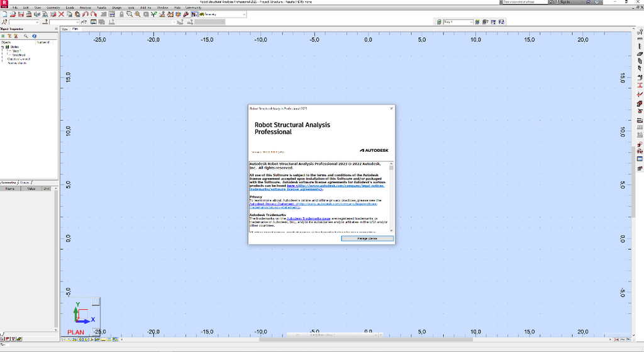Image resolution: width=644 pixels, height=352 pixels.
Task: Click the node selection icon
Action: (x=4, y=22)
